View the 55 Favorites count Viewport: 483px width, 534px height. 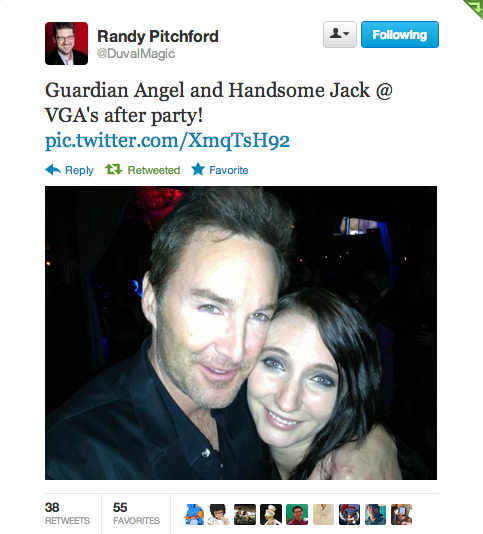136,514
